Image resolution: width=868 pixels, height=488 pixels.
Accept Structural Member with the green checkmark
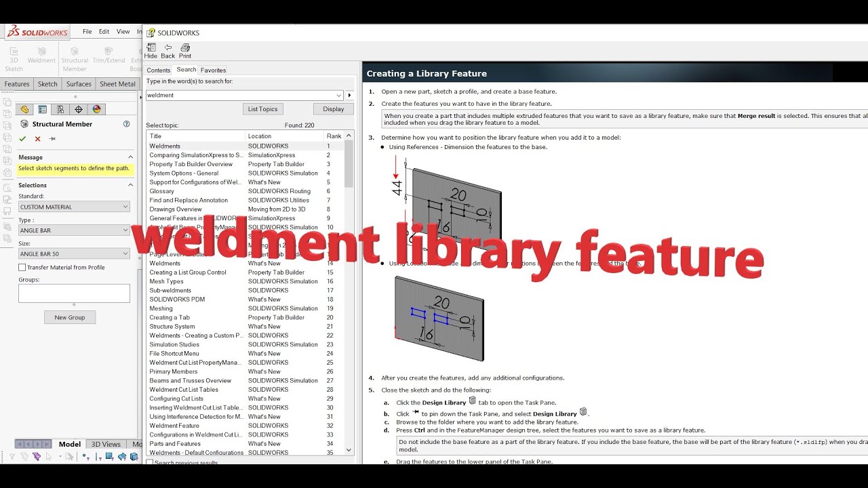(22, 139)
